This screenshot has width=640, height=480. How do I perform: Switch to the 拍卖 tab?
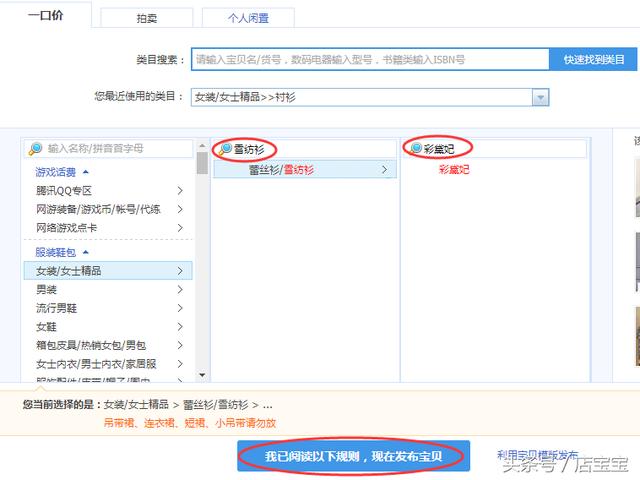point(147,18)
